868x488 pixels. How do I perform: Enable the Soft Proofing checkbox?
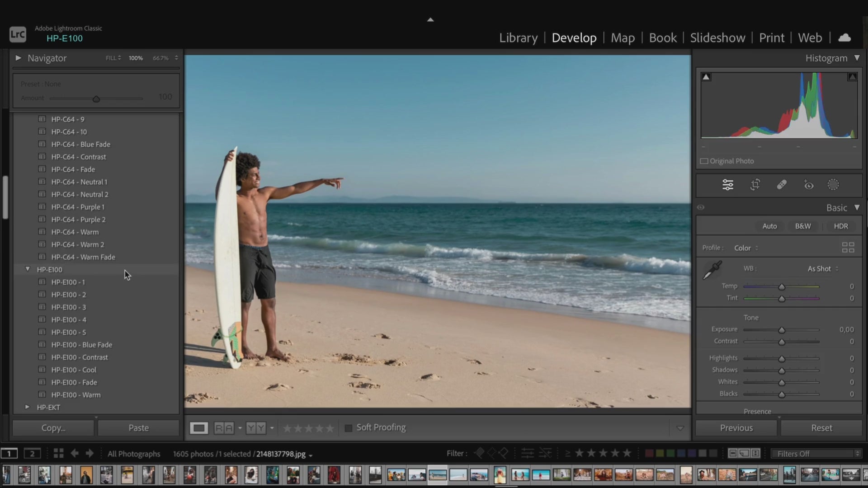coord(349,428)
